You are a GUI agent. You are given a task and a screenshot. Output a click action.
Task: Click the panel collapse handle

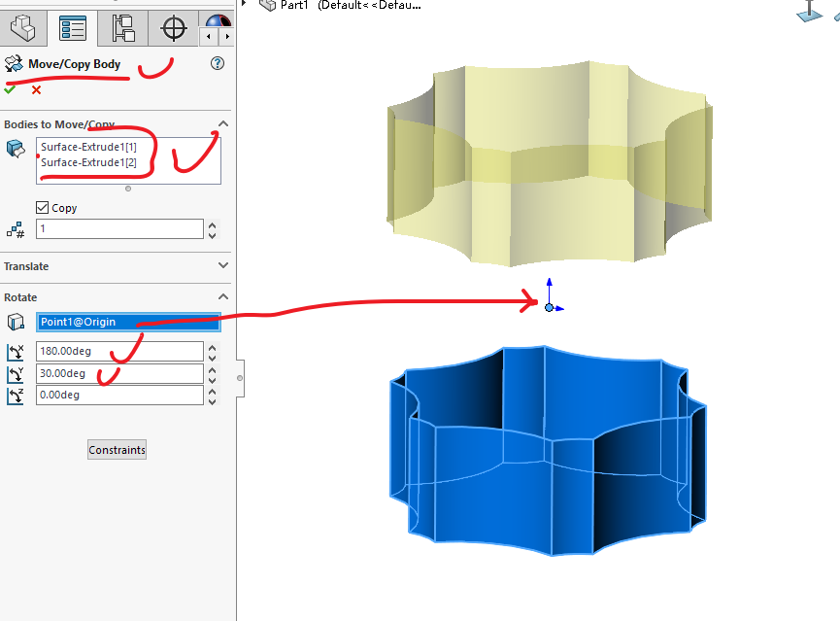click(x=240, y=378)
